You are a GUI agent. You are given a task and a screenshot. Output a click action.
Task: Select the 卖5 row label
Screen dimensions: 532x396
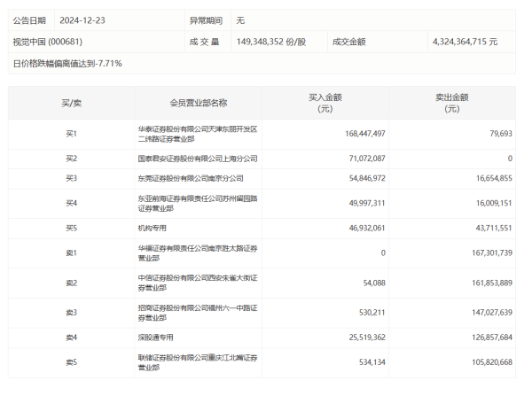[x=71, y=362]
